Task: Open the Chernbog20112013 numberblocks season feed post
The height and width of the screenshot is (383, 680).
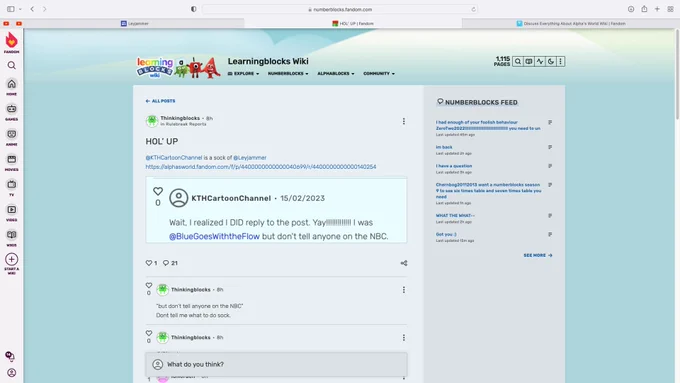Action: 488,191
